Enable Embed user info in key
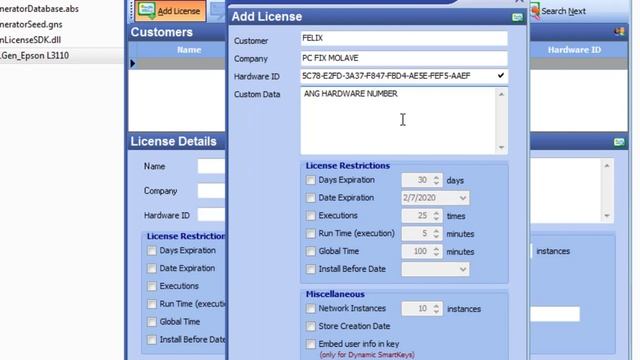 311,344
